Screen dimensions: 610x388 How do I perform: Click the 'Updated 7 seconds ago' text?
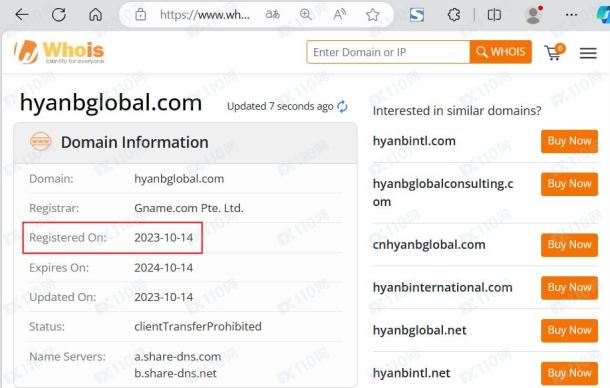(280, 106)
